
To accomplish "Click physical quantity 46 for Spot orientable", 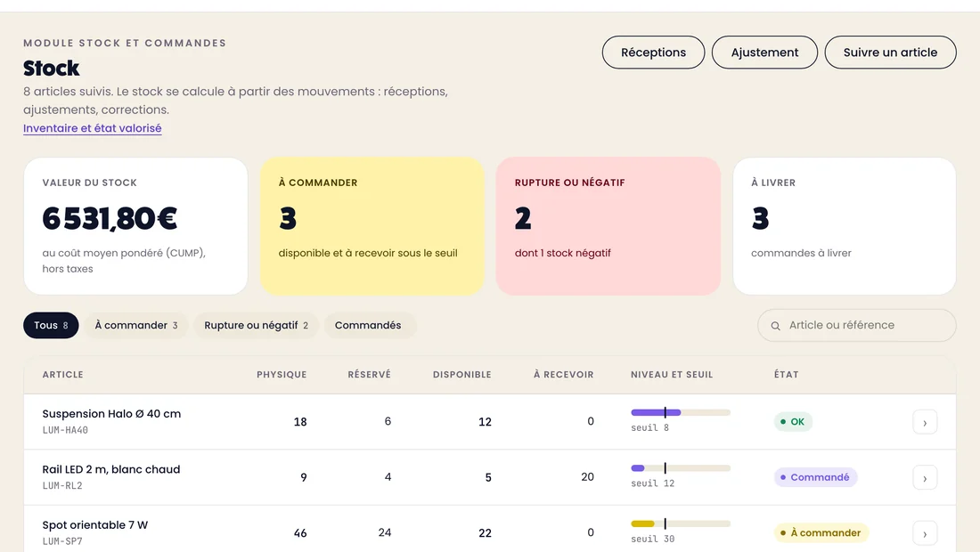I will 300,532.
